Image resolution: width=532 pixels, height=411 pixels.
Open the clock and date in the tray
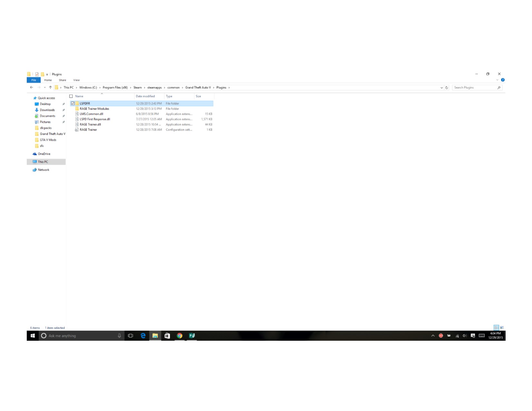495,336
